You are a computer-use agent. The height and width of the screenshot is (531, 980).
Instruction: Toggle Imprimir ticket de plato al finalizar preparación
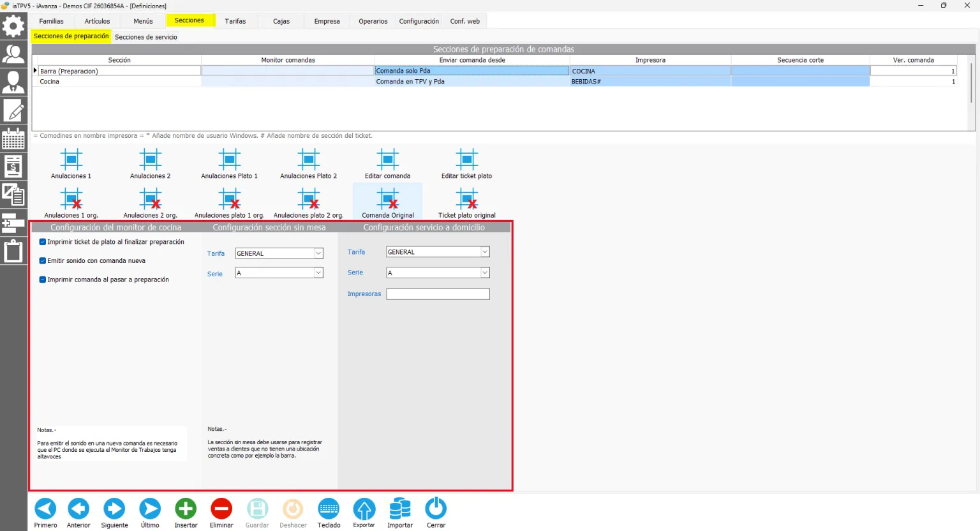[x=43, y=242]
